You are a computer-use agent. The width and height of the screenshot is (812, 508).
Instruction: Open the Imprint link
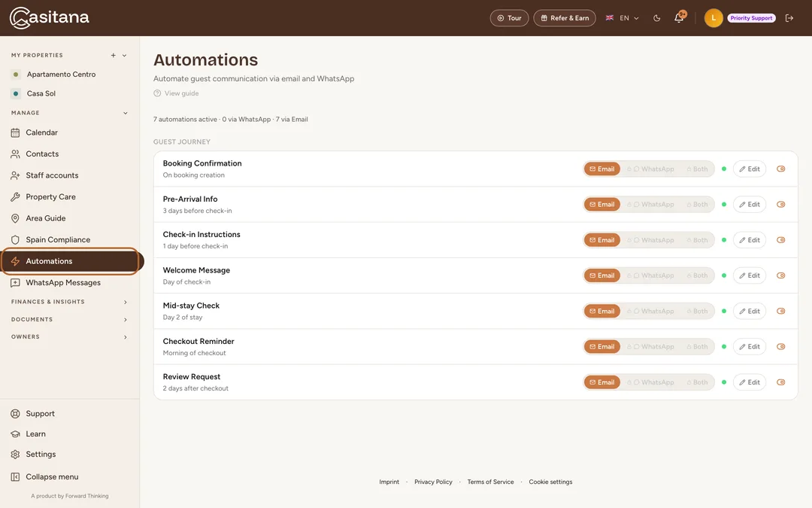tap(389, 482)
